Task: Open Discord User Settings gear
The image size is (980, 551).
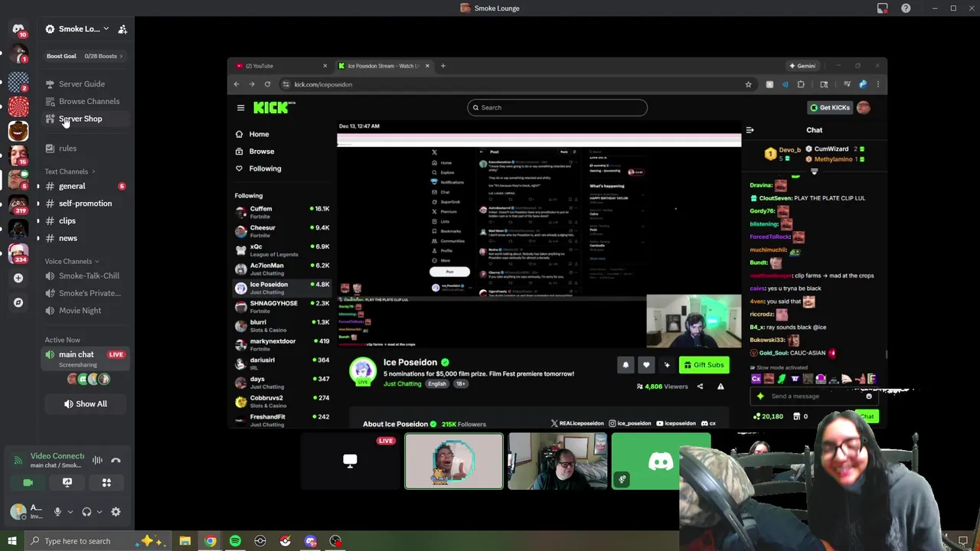Action: (116, 512)
